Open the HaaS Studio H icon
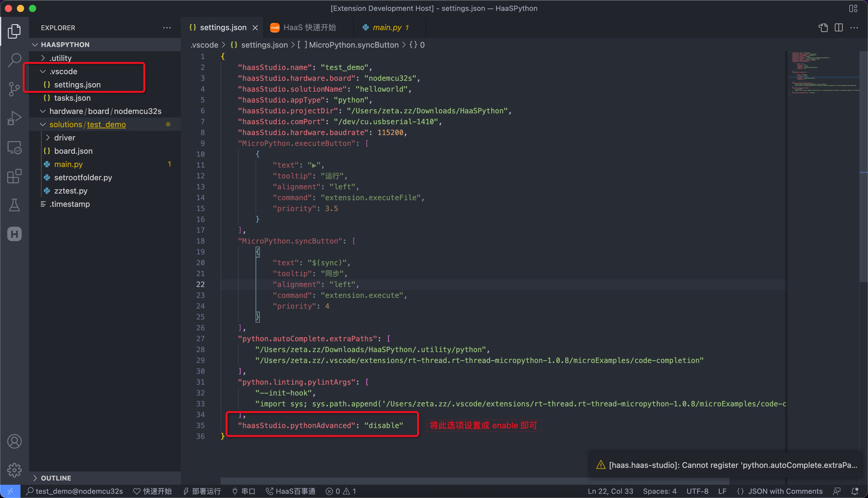The height and width of the screenshot is (498, 868). click(14, 234)
